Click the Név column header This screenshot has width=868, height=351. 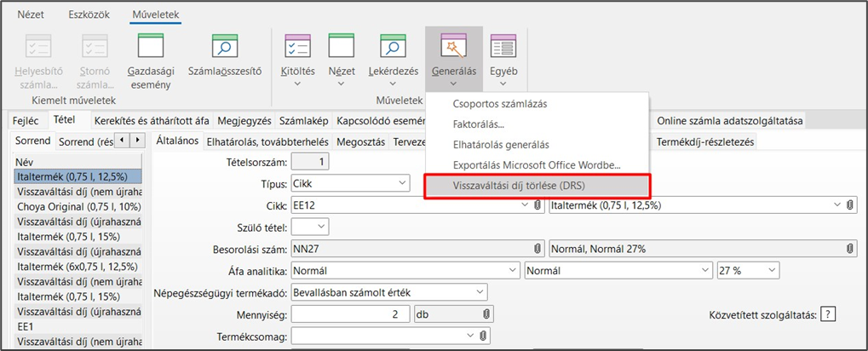[78, 162]
